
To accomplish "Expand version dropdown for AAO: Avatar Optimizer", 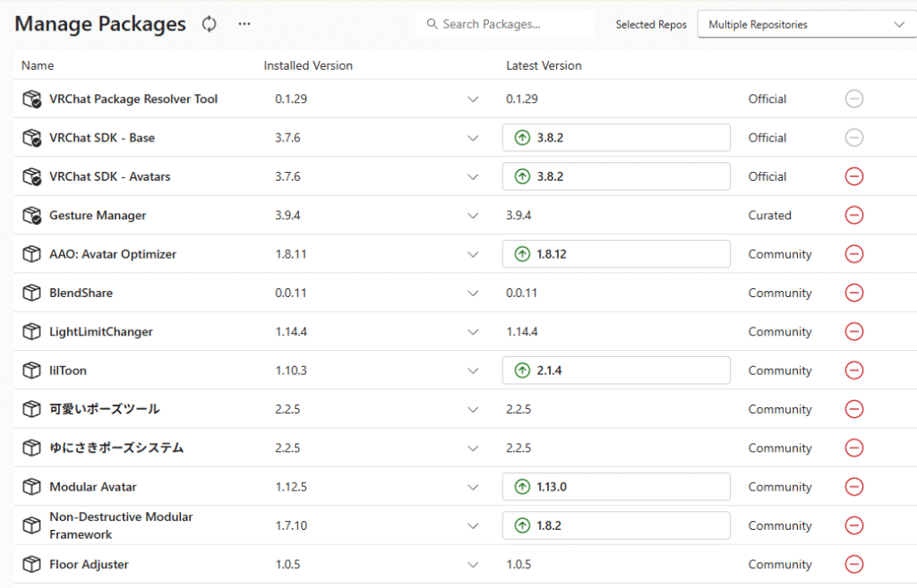I will (473, 255).
